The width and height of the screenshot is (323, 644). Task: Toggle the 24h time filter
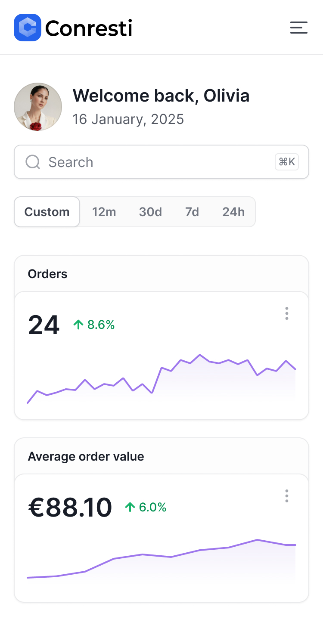click(x=233, y=212)
